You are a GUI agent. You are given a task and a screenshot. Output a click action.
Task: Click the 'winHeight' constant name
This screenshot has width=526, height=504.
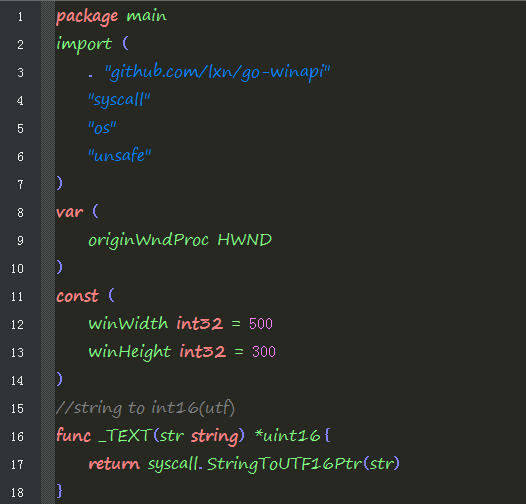coord(129,352)
